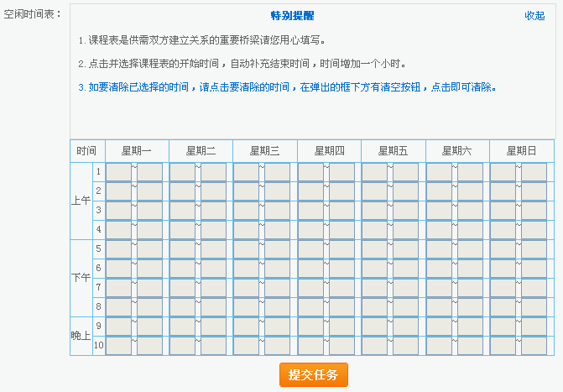Click 星期四 period 6 start time field
The image size is (563, 392).
(x=310, y=269)
